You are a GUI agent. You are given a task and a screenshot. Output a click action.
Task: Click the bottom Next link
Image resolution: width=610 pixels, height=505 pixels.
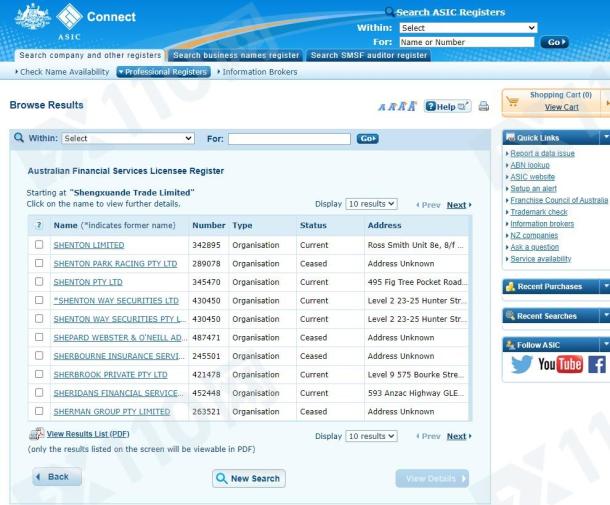coord(459,436)
